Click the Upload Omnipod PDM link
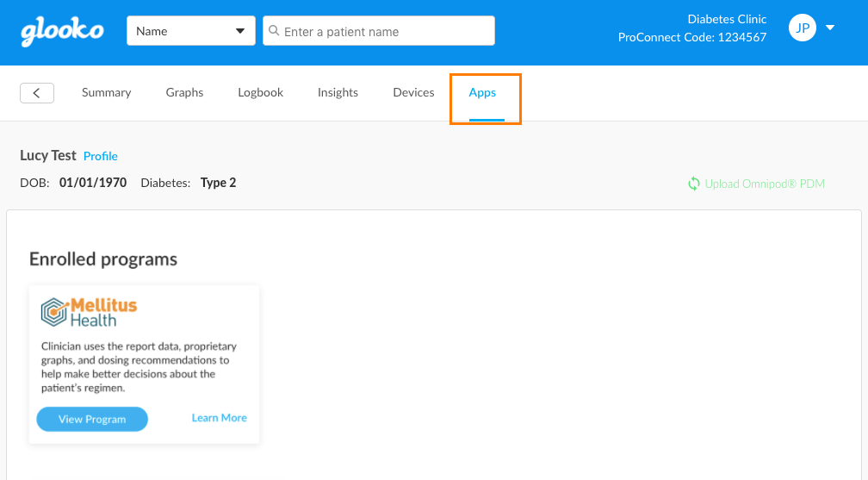 tap(765, 184)
